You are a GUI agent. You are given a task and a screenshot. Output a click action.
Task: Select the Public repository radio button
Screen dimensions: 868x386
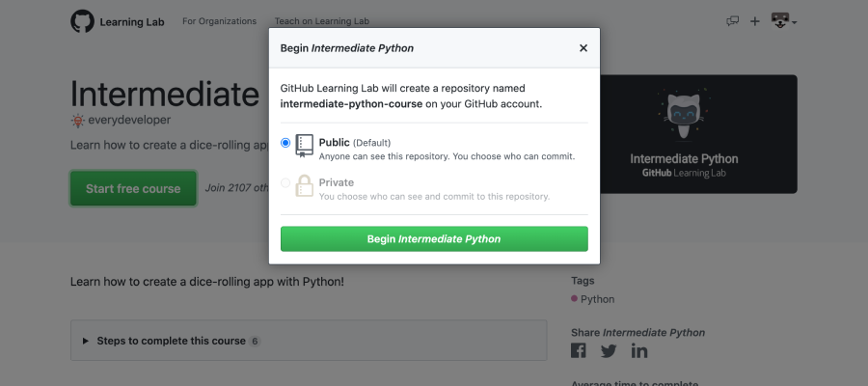[x=285, y=143]
